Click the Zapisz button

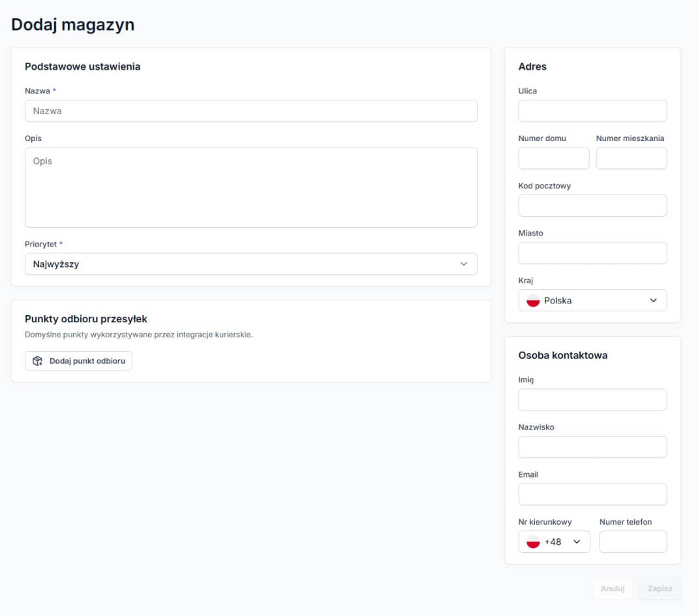tap(660, 589)
